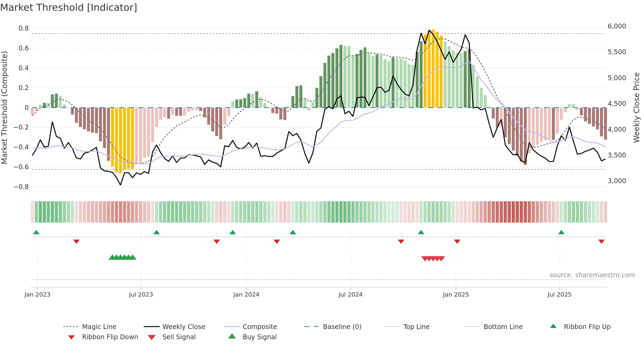Click the ribbon flip up marker at Jan 2023
Viewport: 644px width, 362px height.
(x=36, y=232)
